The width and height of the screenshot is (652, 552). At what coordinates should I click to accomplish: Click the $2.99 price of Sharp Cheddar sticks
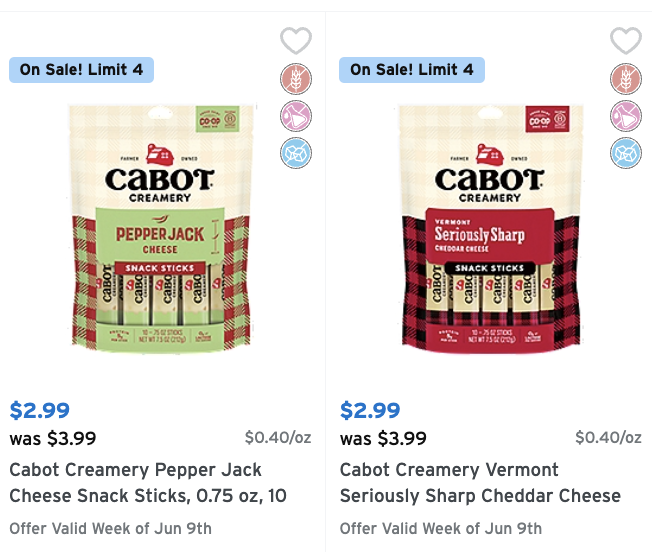tap(370, 410)
